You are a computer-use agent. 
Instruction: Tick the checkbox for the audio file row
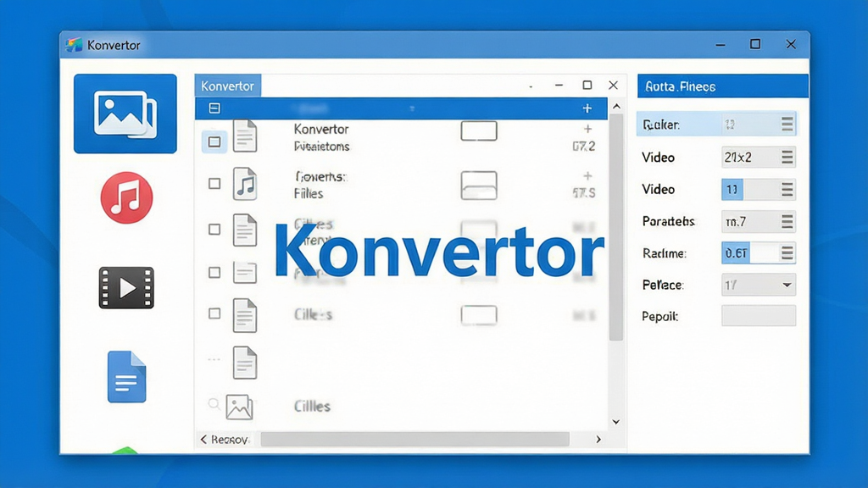pyautogui.click(x=214, y=183)
